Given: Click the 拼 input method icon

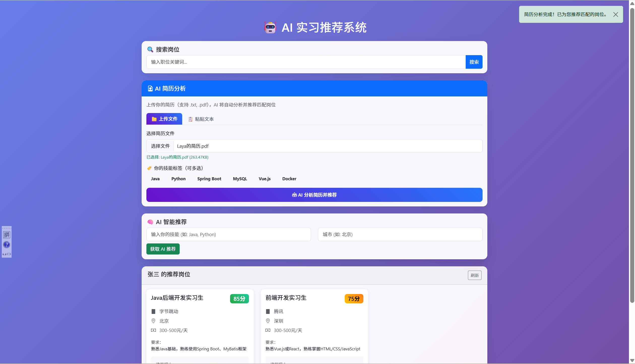Looking at the screenshot, I should [7, 235].
